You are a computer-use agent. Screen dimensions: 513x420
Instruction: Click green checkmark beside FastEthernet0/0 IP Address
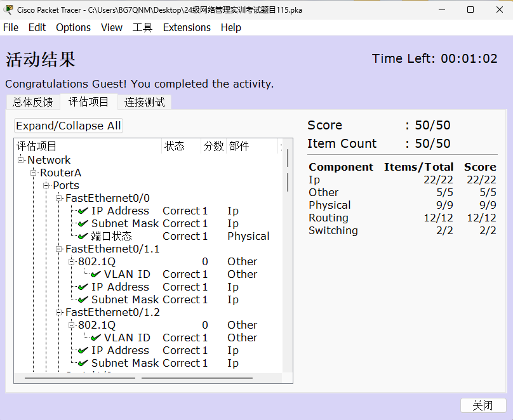tap(83, 211)
